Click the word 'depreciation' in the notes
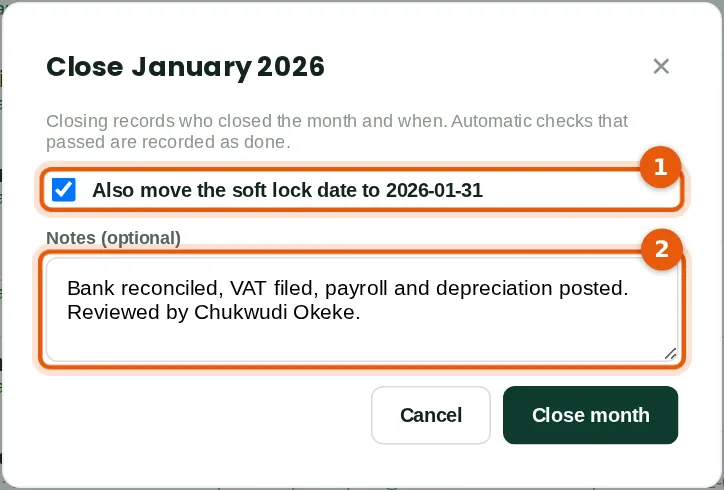Viewport: 724px width, 490px height. (494, 289)
